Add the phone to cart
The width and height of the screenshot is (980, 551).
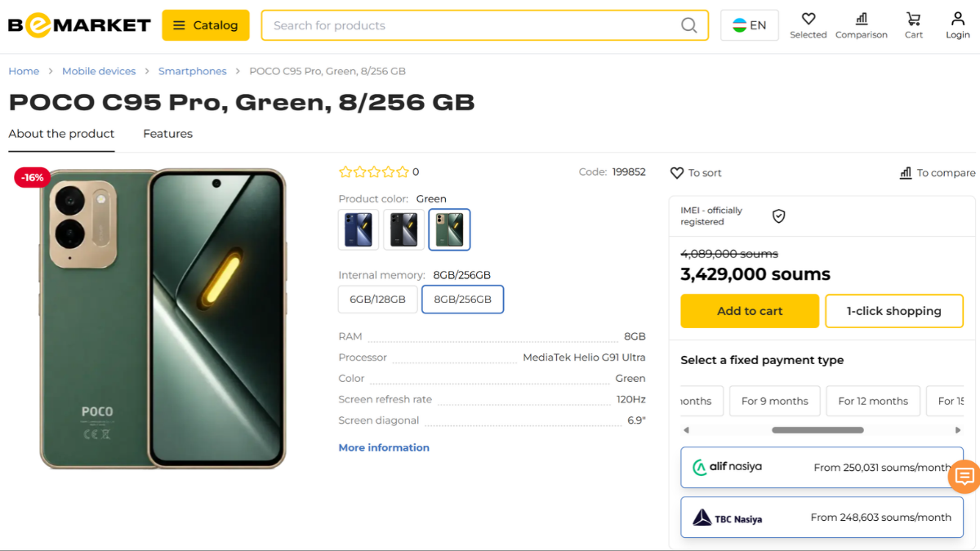click(750, 311)
